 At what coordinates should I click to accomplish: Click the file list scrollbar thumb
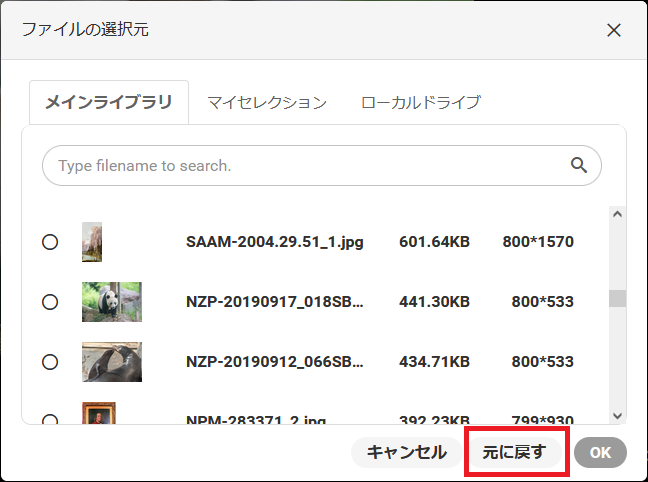[617, 298]
